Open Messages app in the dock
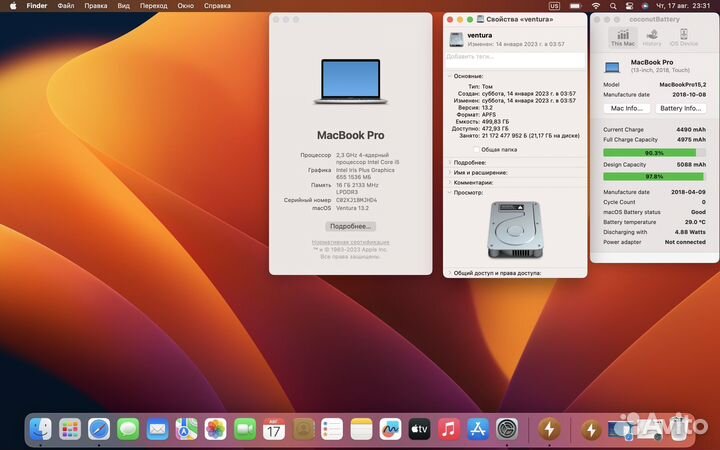 click(x=128, y=429)
